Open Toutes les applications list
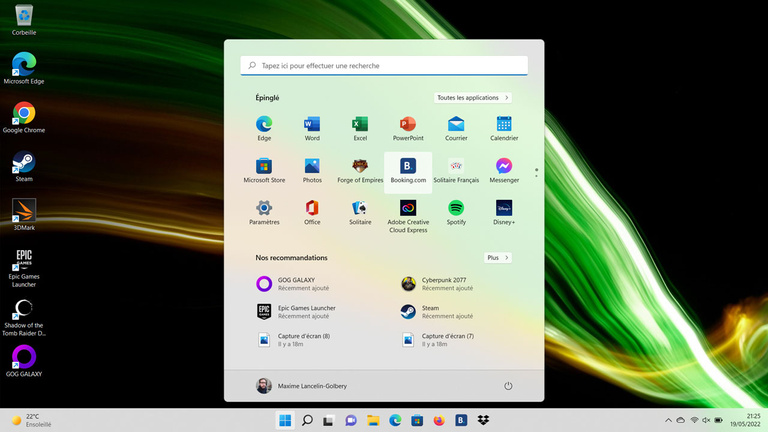 [x=473, y=98]
